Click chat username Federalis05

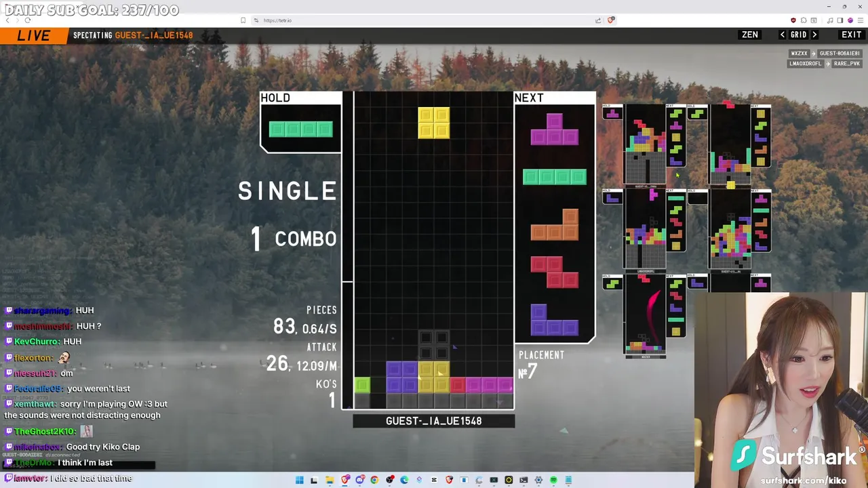click(x=38, y=388)
